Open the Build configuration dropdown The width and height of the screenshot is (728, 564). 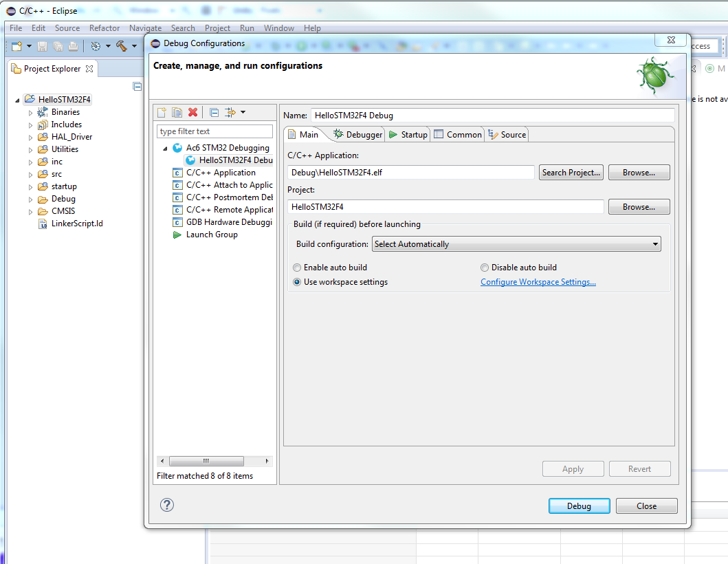(516, 244)
